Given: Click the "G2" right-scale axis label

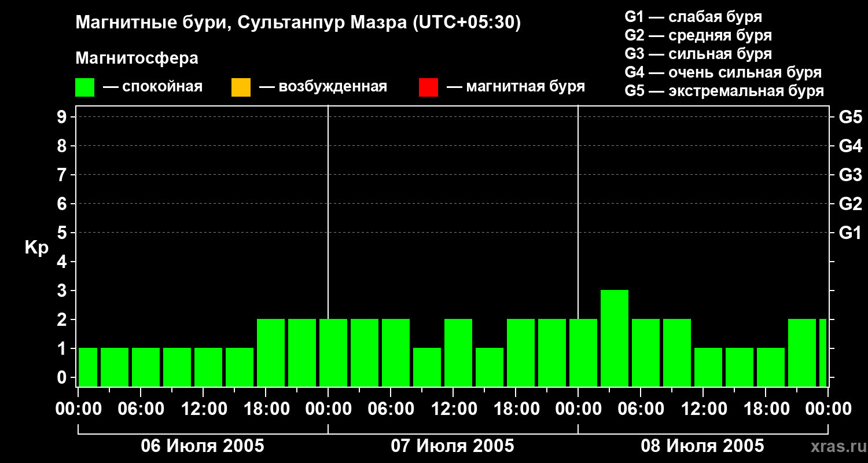Looking at the screenshot, I should click(851, 204).
